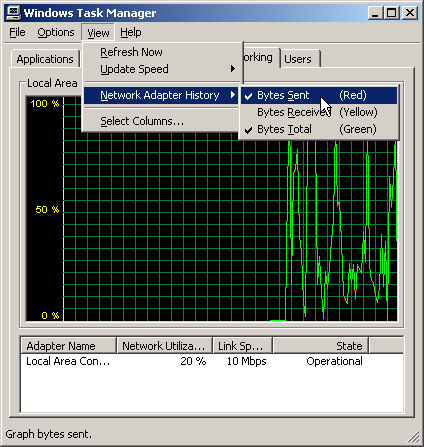This screenshot has height=447, width=424.
Task: Minimize the Task Manager window
Action: (376, 13)
